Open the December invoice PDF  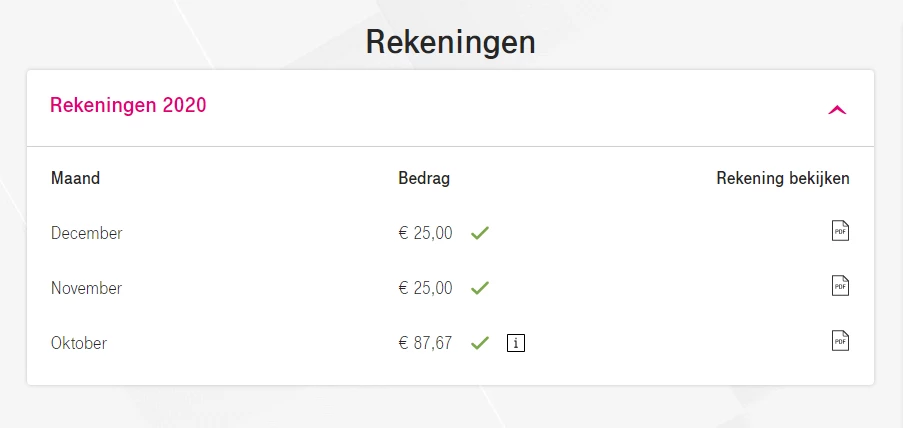coord(840,230)
